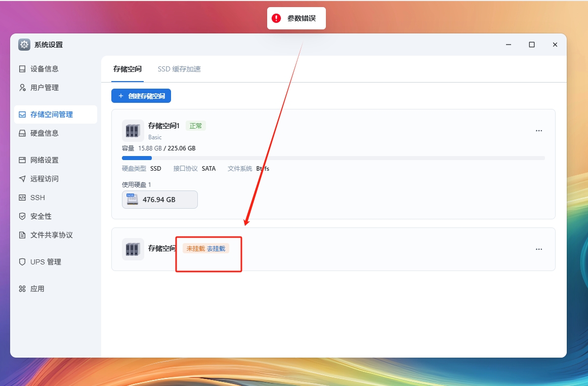Click the 设备信息 monitor icon

(22, 69)
